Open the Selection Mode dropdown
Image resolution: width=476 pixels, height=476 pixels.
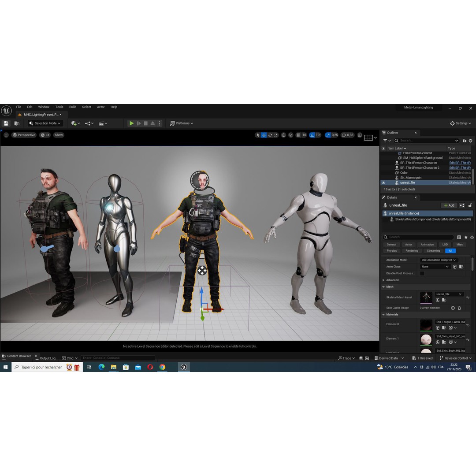click(45, 123)
